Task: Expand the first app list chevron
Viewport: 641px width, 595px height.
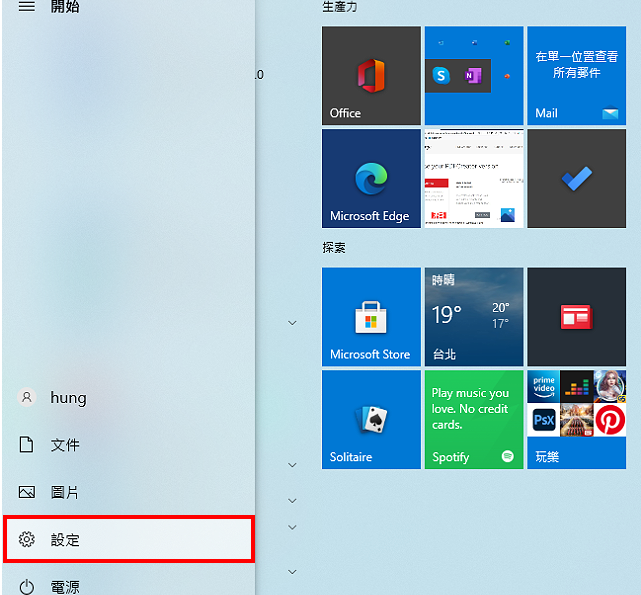Action: (x=292, y=323)
